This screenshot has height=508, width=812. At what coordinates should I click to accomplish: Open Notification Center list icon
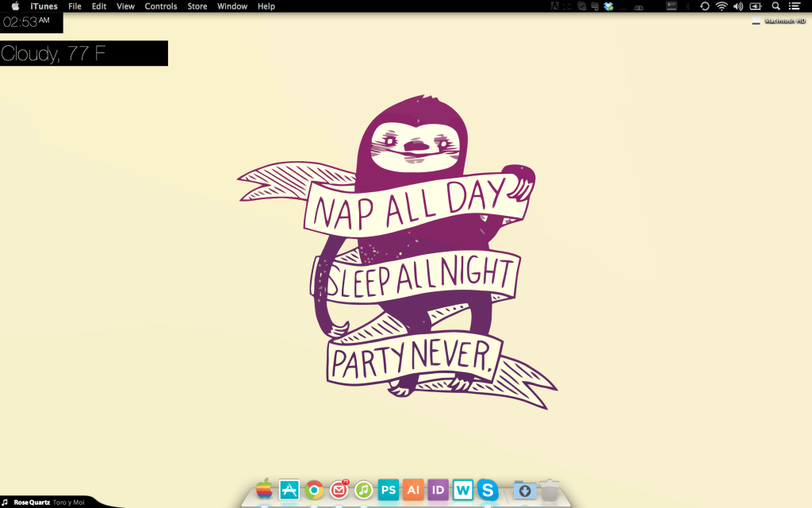click(795, 6)
